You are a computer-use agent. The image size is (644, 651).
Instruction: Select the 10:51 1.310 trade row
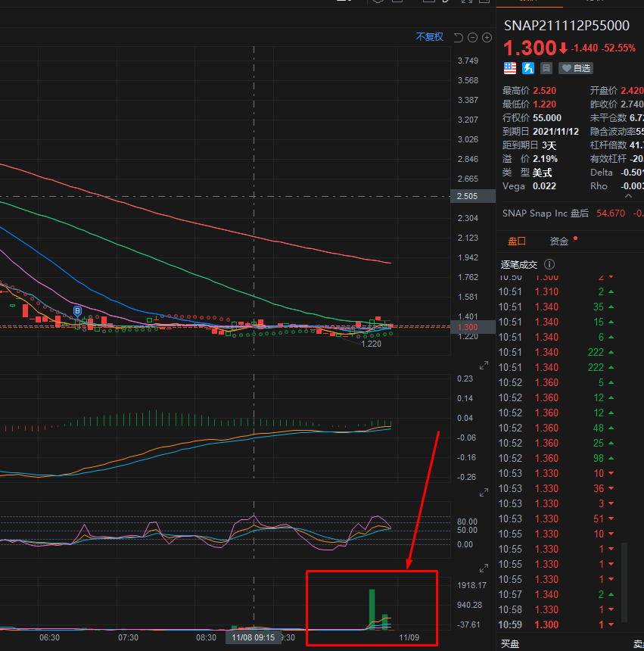[x=556, y=292]
